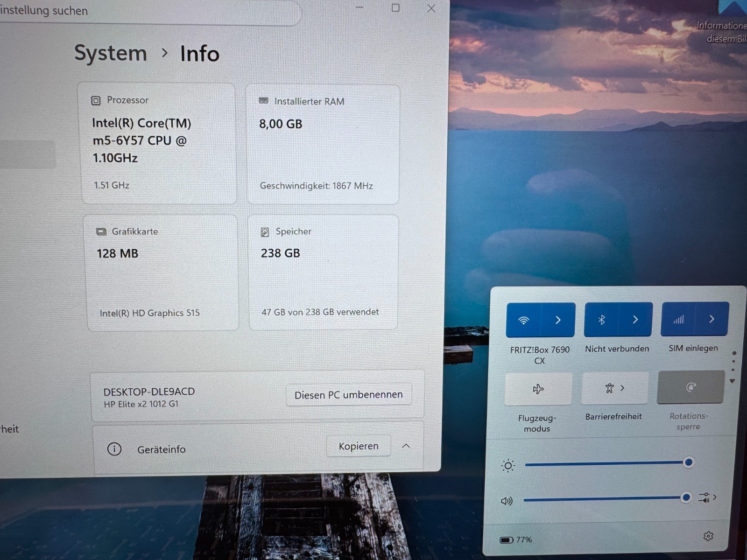Image resolution: width=747 pixels, height=560 pixels.
Task: Open settings via the gear icon
Action: coord(708,536)
